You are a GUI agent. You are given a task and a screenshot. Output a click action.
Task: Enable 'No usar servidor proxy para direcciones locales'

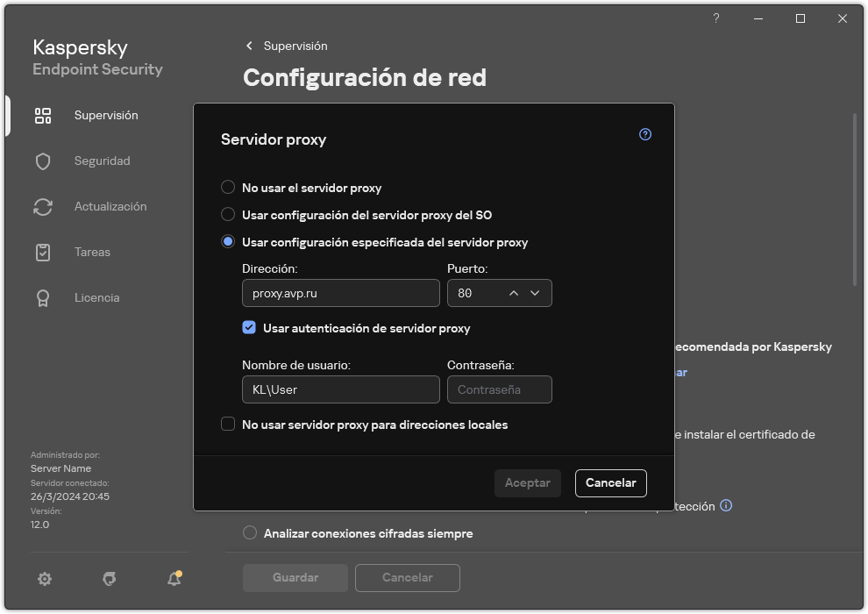pos(228,424)
